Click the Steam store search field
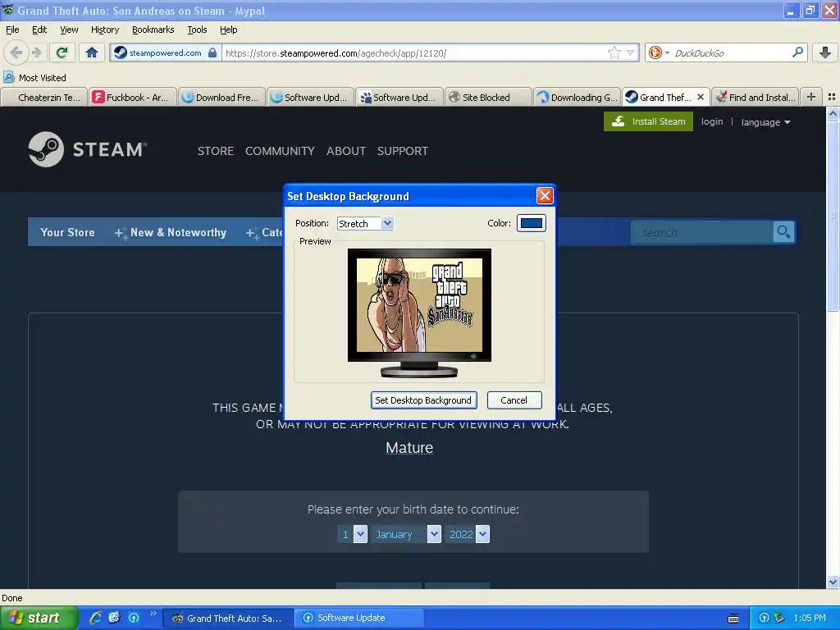 click(702, 232)
